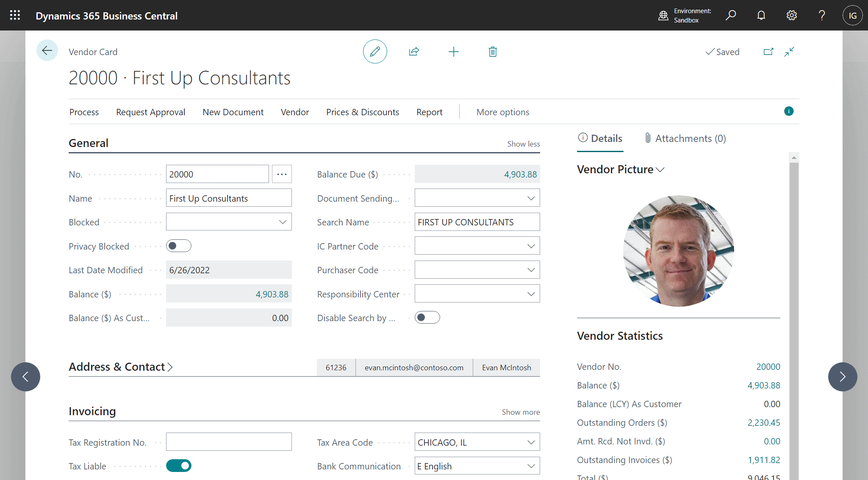Click the back arrow on Vendor Card
Viewport: 868px width, 480px height.
[x=47, y=50]
